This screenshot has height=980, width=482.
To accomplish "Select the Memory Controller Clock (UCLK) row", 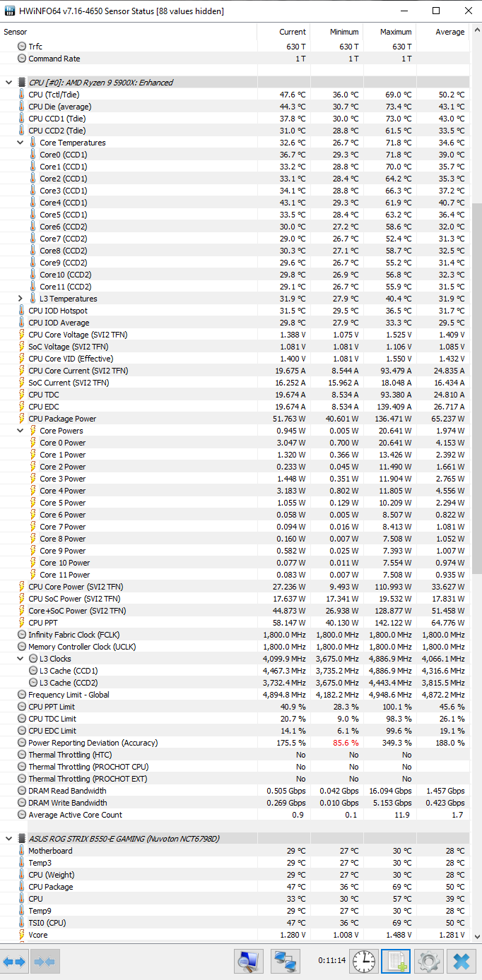I will click(x=235, y=647).
